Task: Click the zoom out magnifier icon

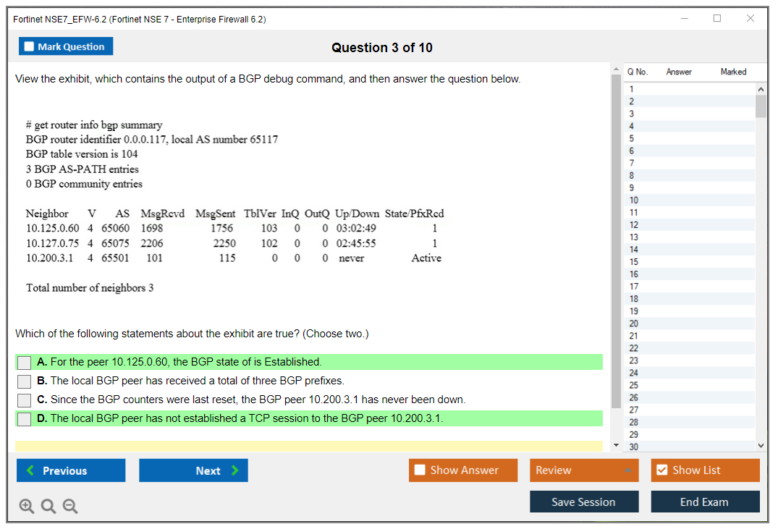Action: pos(70,507)
